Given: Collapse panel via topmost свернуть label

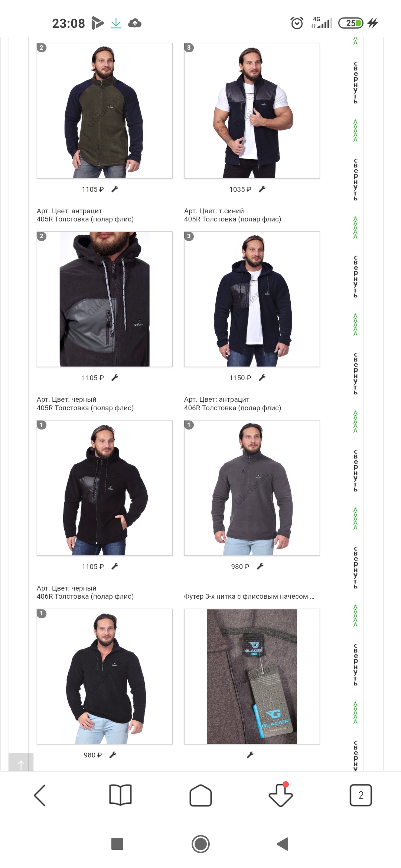Looking at the screenshot, I should pyautogui.click(x=356, y=82).
